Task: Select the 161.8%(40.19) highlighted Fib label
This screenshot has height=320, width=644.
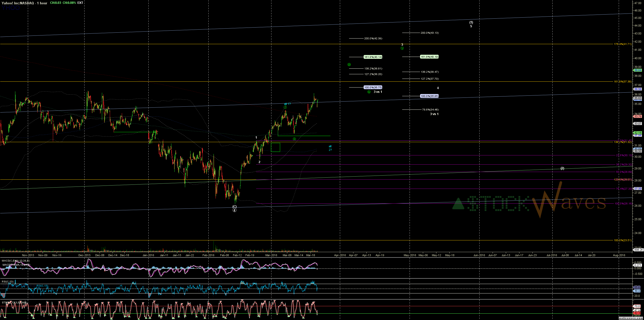Action: [x=430, y=57]
